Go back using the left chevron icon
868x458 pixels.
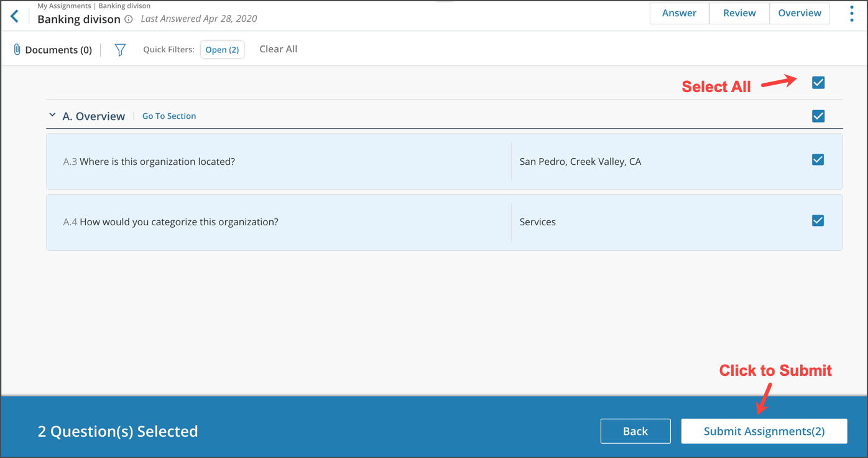[x=14, y=16]
